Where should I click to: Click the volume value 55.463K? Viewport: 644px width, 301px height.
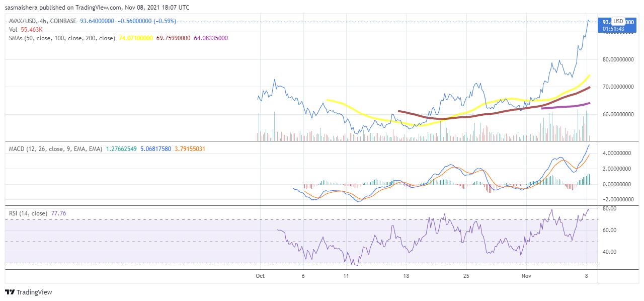(31, 30)
